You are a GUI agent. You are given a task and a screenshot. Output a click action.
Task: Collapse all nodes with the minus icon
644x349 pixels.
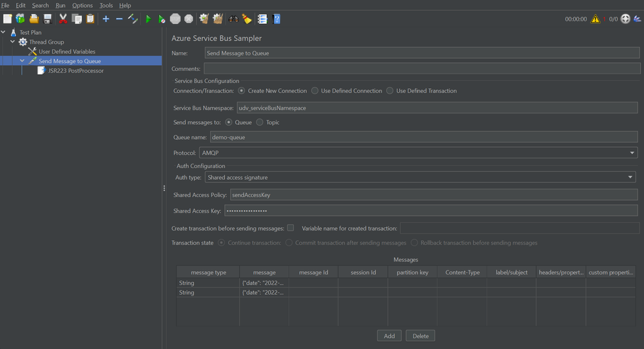[x=119, y=19]
